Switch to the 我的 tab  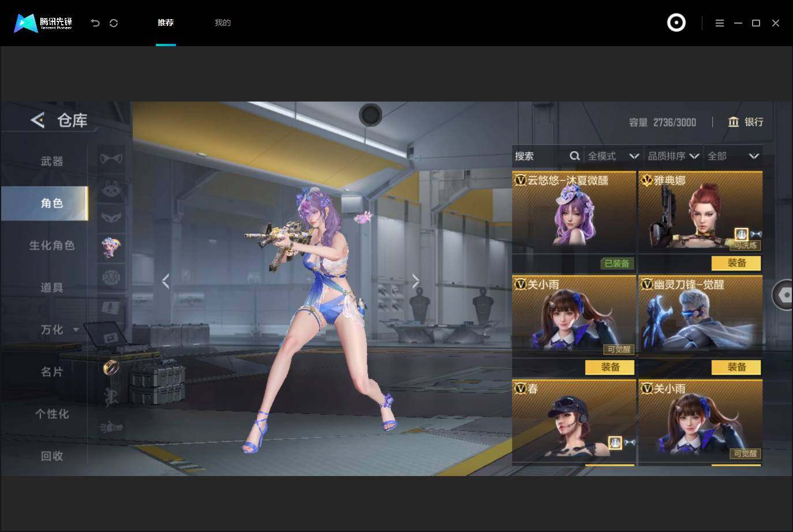[223, 23]
